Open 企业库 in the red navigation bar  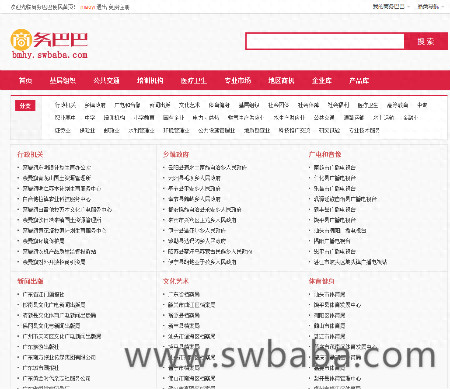click(x=322, y=80)
